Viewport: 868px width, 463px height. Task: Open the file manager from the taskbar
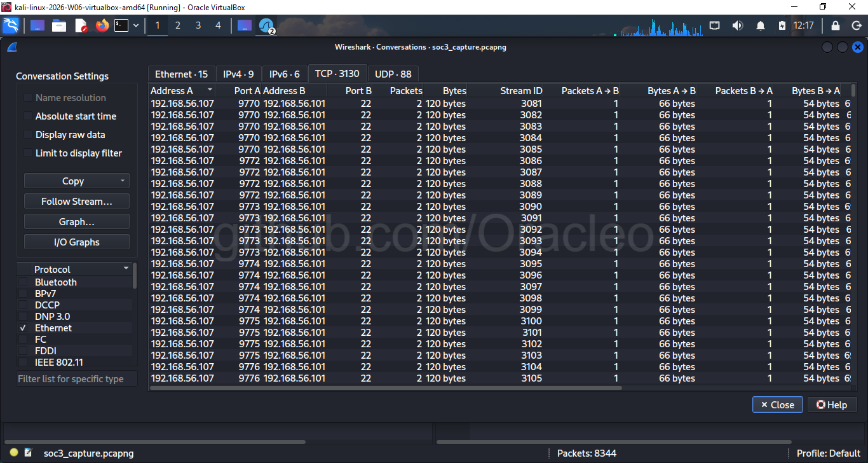(59, 25)
